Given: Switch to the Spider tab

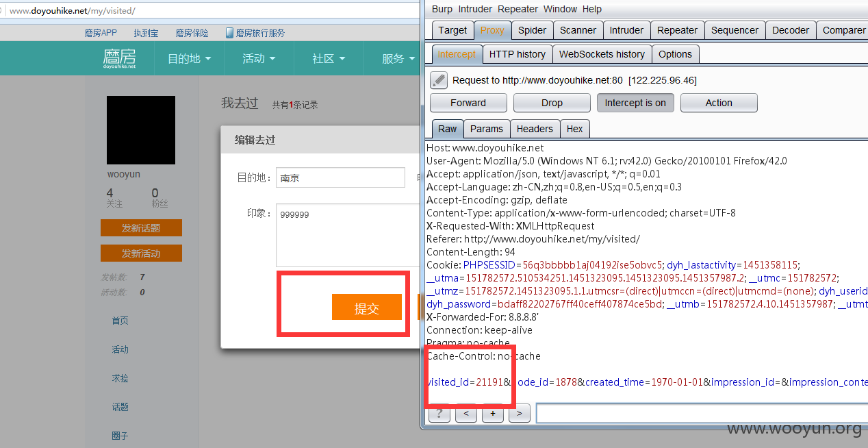Looking at the screenshot, I should [x=532, y=30].
